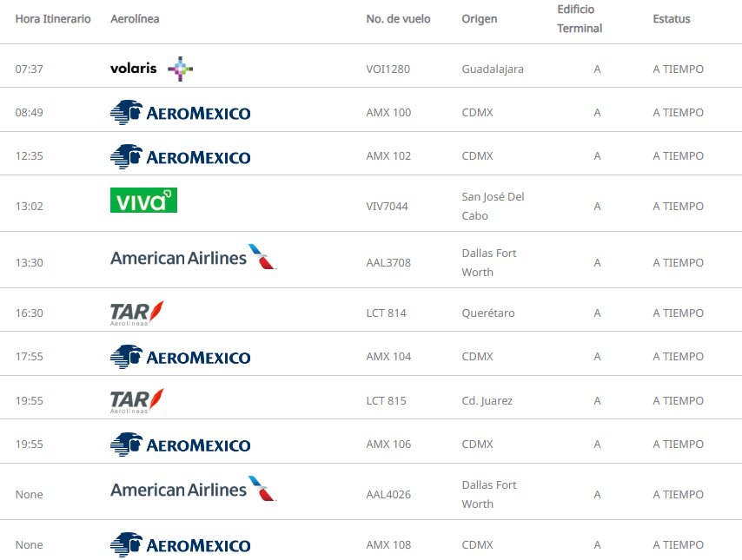Click the Hora Itinerario column header
Screen dimensions: 742x560
click(x=53, y=19)
